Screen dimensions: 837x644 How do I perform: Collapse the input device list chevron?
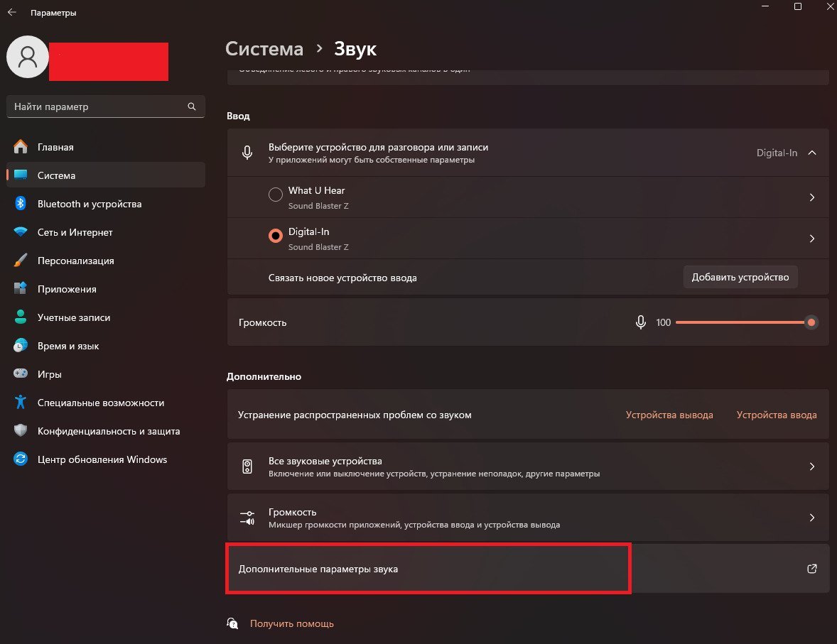click(812, 153)
